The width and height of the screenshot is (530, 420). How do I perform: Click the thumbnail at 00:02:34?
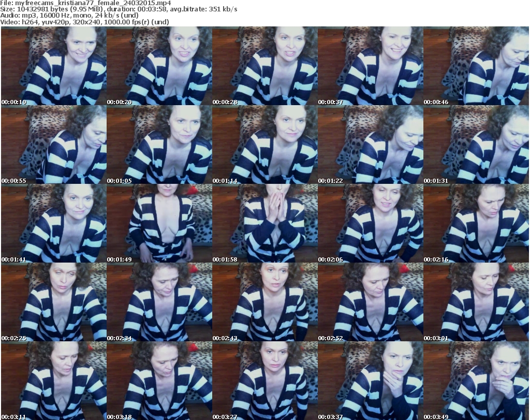pos(159,302)
